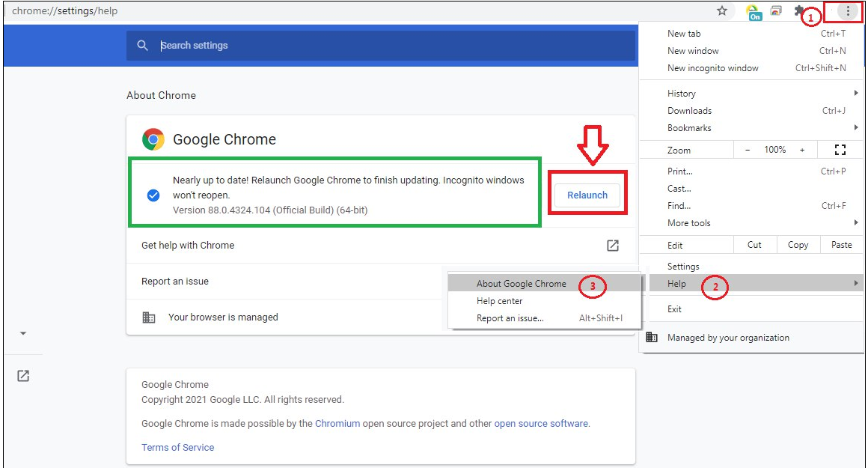Click the building icon next to 'Your browser is managed'
Viewport: 868px width, 468px height.
[148, 317]
